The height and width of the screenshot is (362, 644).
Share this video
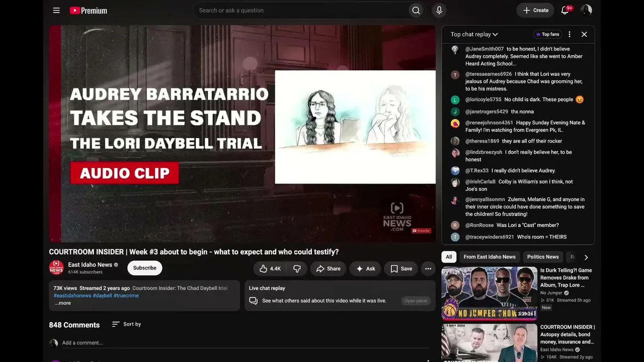click(328, 268)
